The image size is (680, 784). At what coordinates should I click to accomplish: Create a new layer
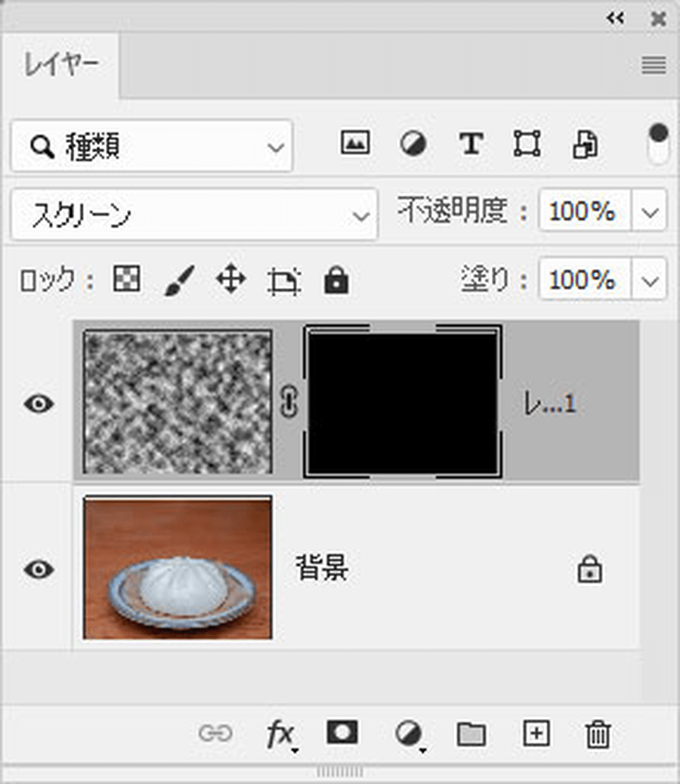pos(536,733)
